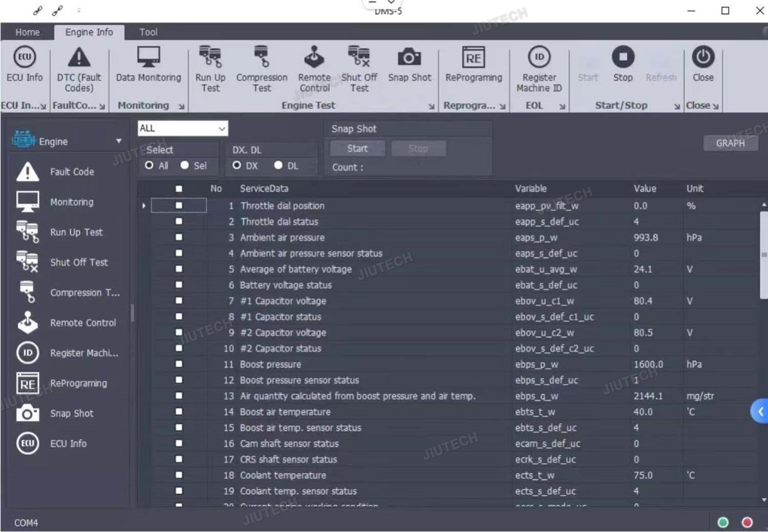Open the Compression Test tool in ribbon
The image size is (768, 532).
(262, 69)
